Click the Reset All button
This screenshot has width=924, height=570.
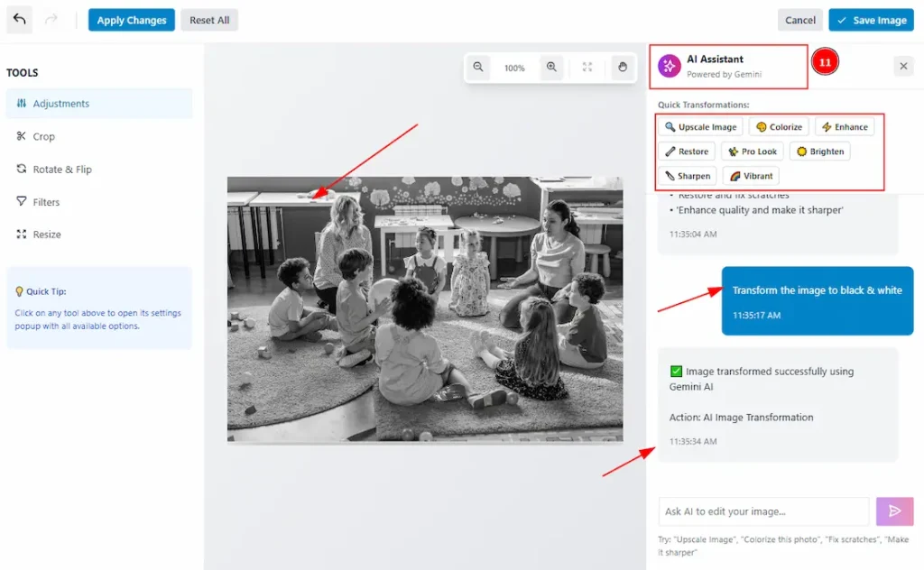click(208, 20)
